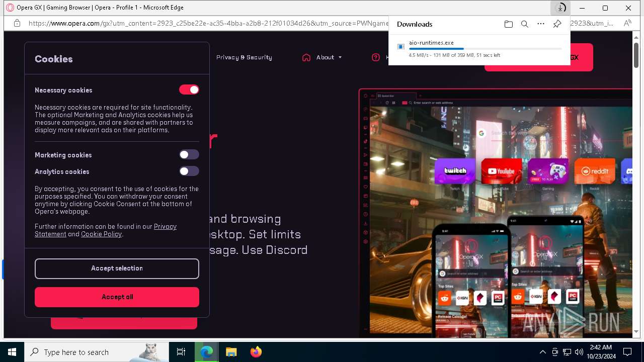Open the YouTube speed dial tile
644x362 pixels.
(x=502, y=171)
